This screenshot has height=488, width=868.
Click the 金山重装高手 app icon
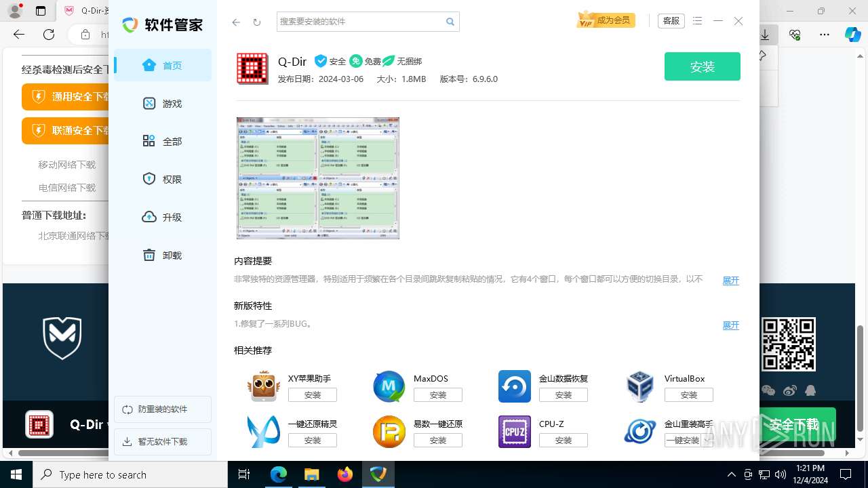[640, 432]
